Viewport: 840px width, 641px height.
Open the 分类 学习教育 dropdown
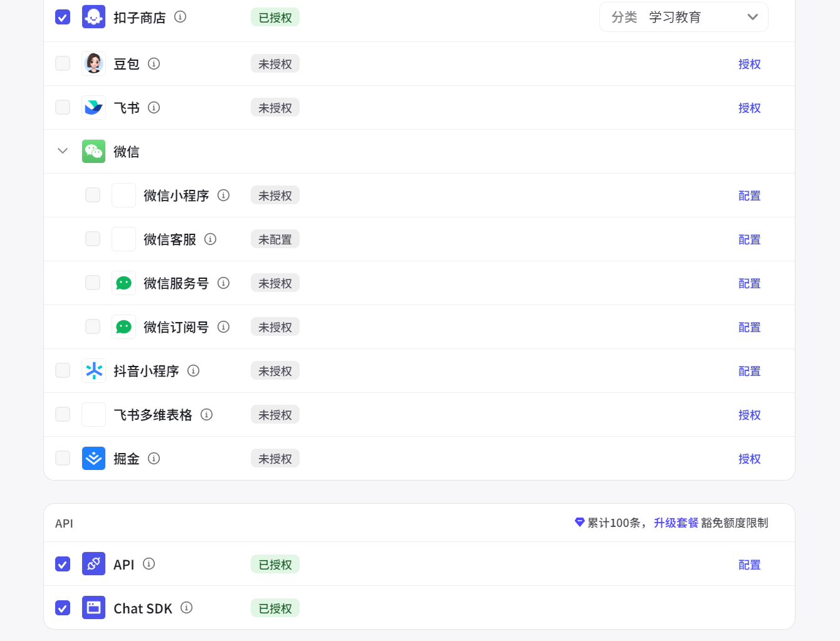point(684,17)
